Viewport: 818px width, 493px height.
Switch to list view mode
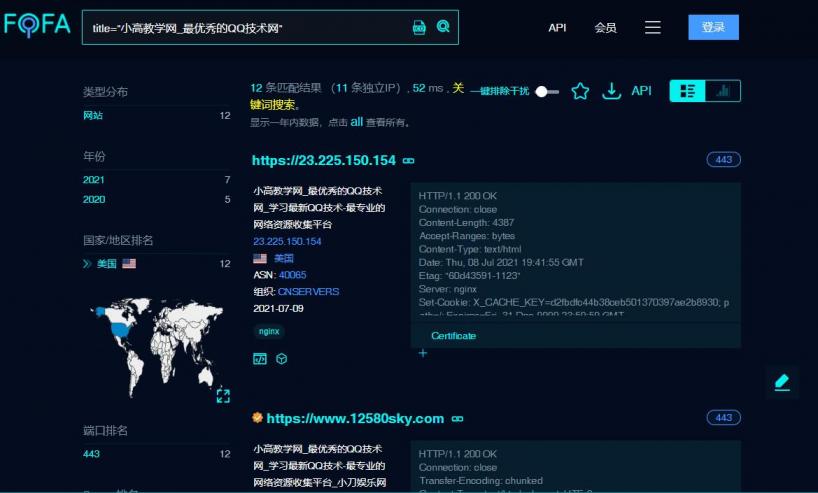[x=688, y=91]
